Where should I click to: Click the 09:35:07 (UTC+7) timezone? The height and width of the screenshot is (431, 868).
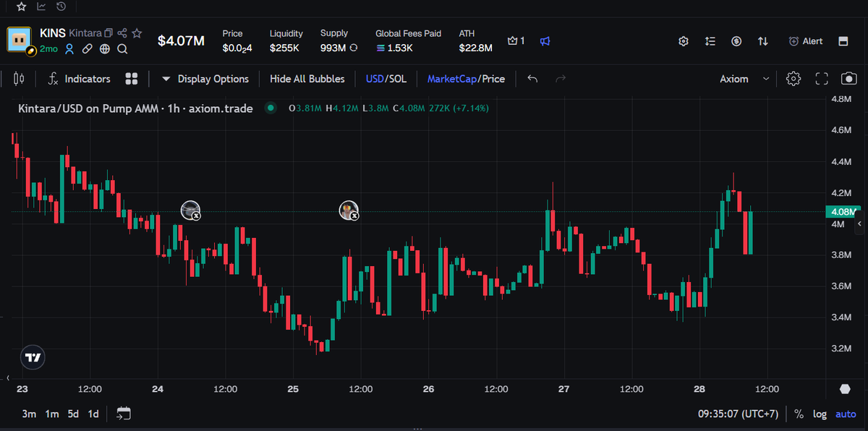tap(739, 414)
